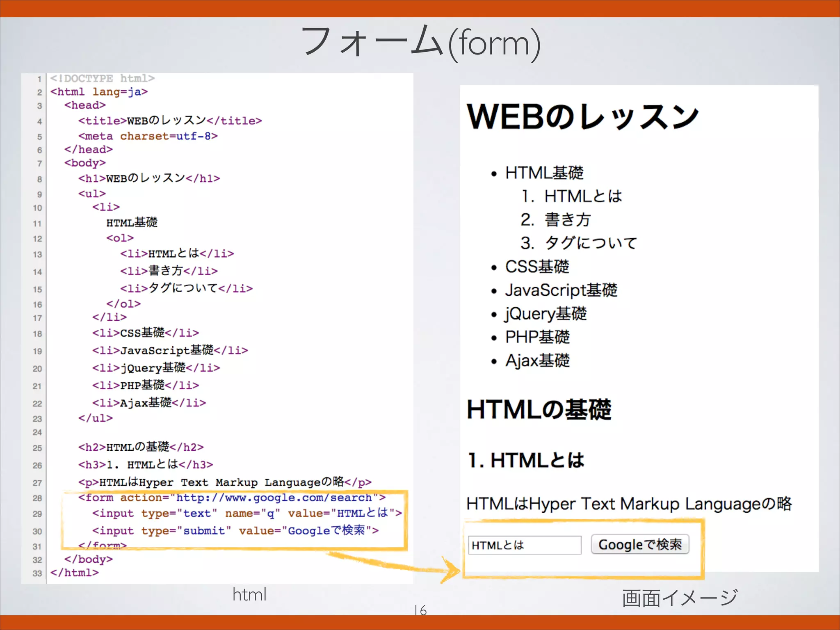Click the '<input type="text"' code line
840x630 pixels.
coord(247,513)
